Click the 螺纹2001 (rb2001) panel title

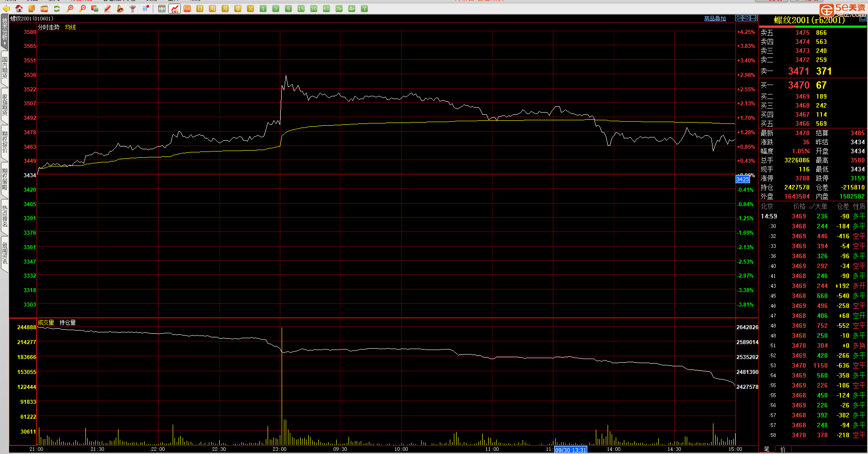809,20
